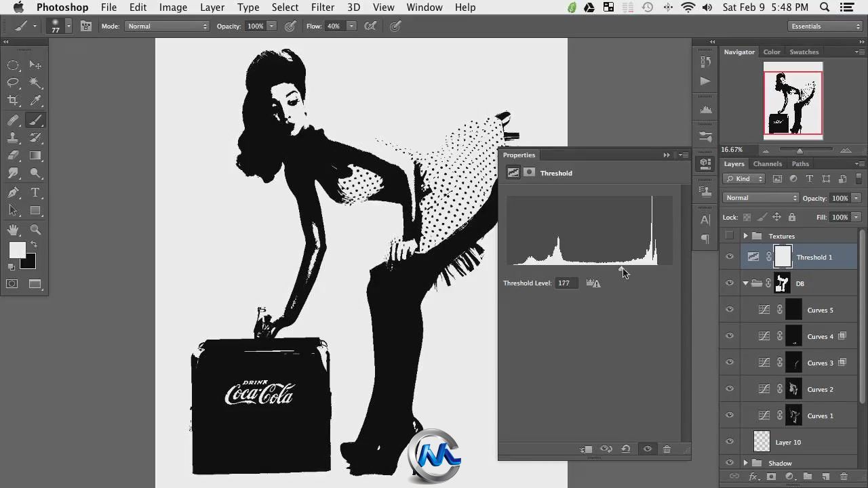Select the Dodge tool
The height and width of the screenshot is (488, 868).
point(36,174)
